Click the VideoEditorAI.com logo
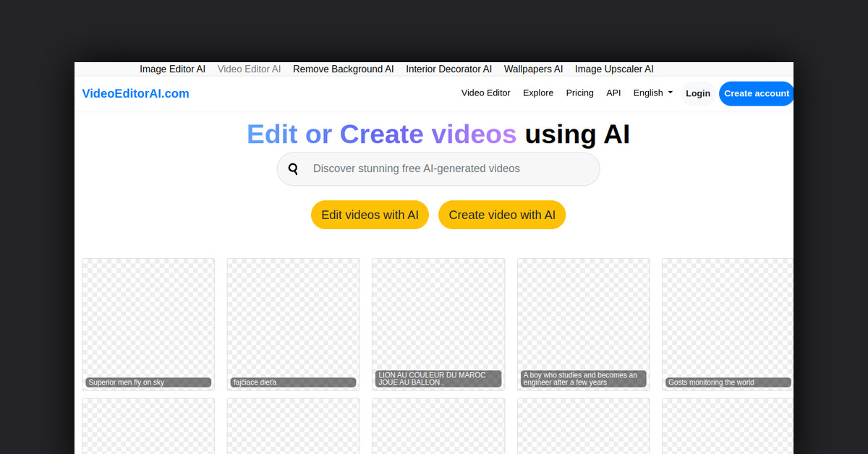 click(x=135, y=93)
